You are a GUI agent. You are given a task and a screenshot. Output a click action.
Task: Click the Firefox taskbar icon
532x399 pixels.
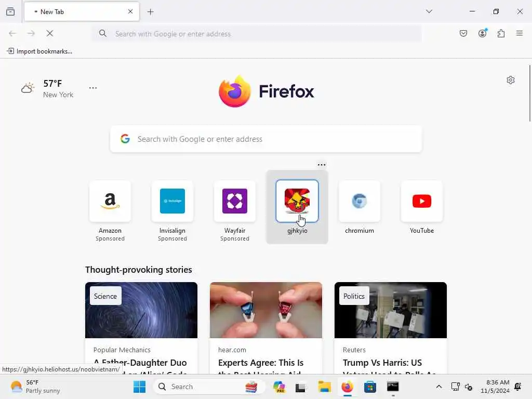point(347,387)
